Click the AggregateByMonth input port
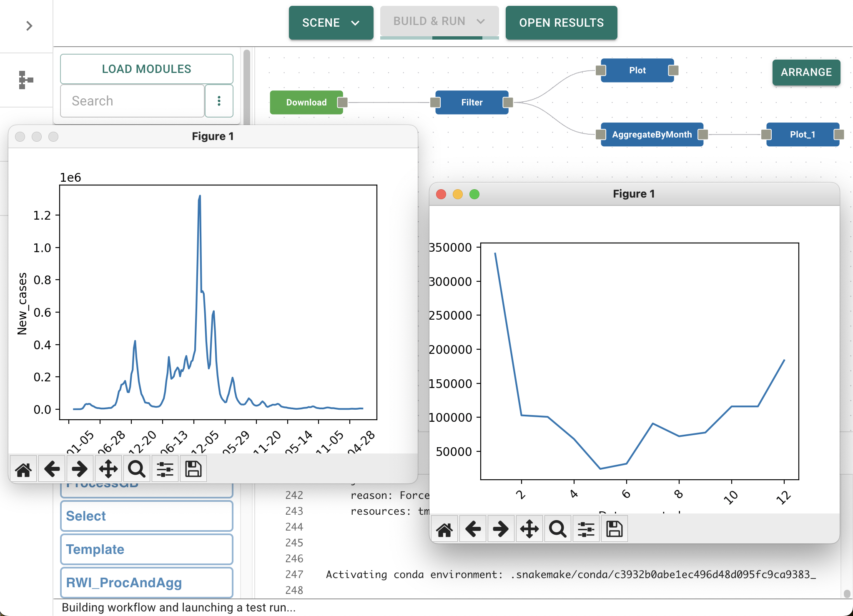The width and height of the screenshot is (853, 616). [x=601, y=135]
